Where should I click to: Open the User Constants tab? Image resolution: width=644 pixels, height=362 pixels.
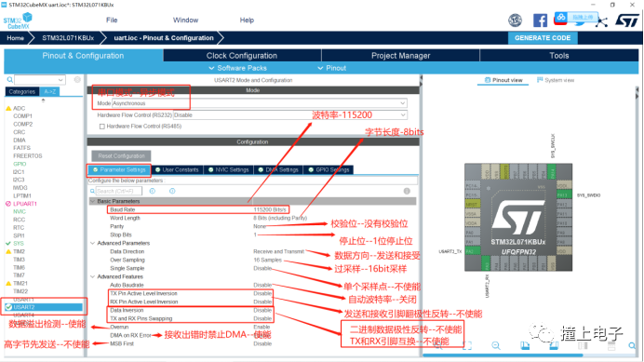177,169
